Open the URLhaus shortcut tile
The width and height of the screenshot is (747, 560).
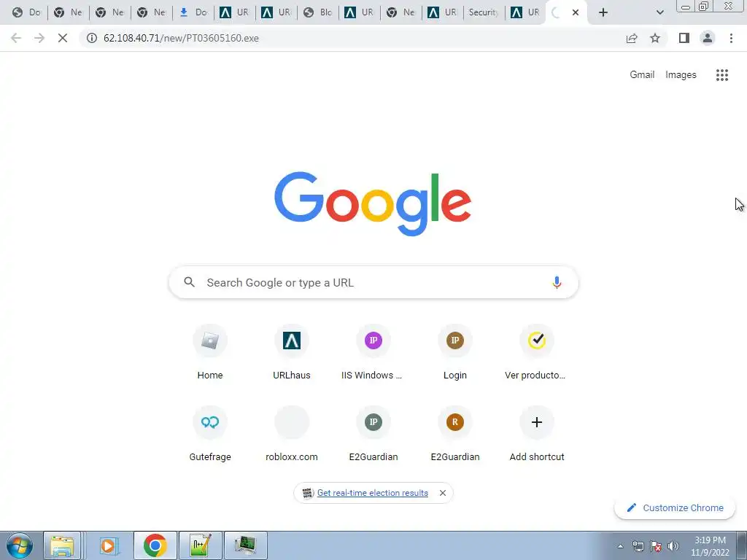292,352
